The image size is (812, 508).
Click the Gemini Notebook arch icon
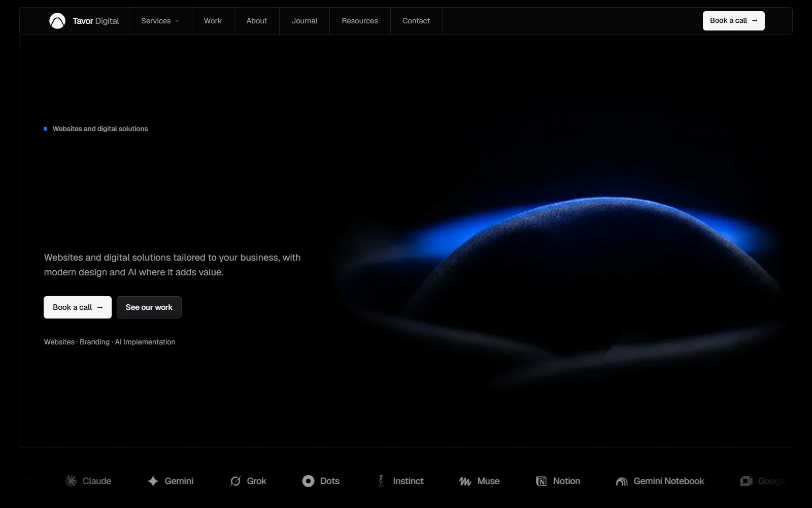tap(622, 481)
